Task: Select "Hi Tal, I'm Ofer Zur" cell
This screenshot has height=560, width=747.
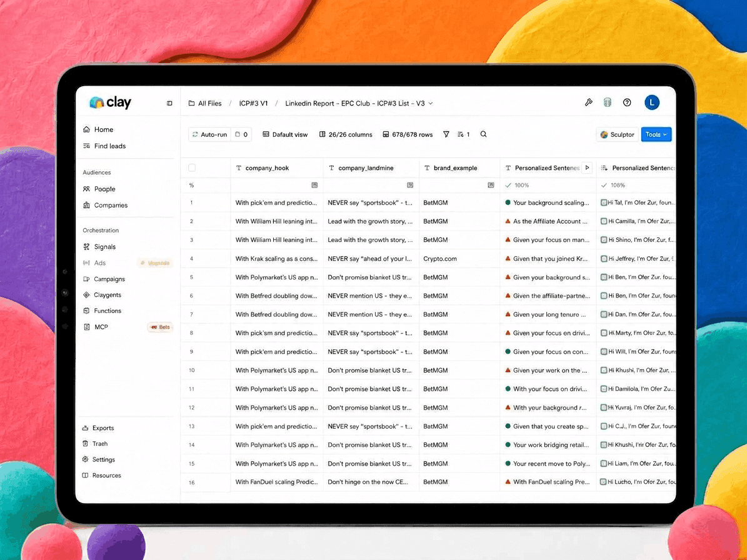Action: pyautogui.click(x=636, y=202)
